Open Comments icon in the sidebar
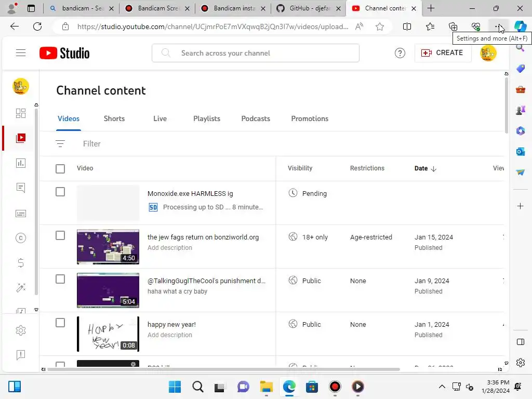 tap(21, 188)
